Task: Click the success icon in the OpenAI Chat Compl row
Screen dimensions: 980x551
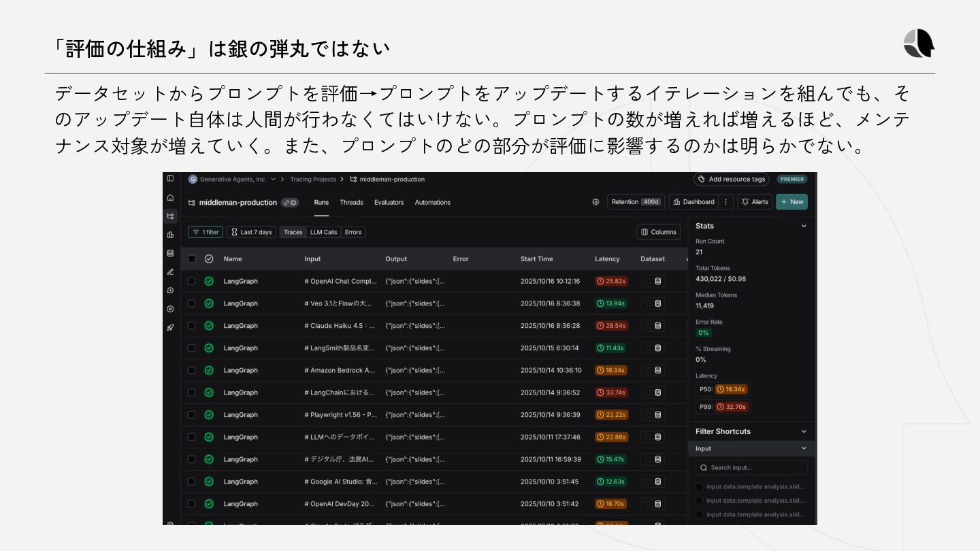Action: coord(209,281)
